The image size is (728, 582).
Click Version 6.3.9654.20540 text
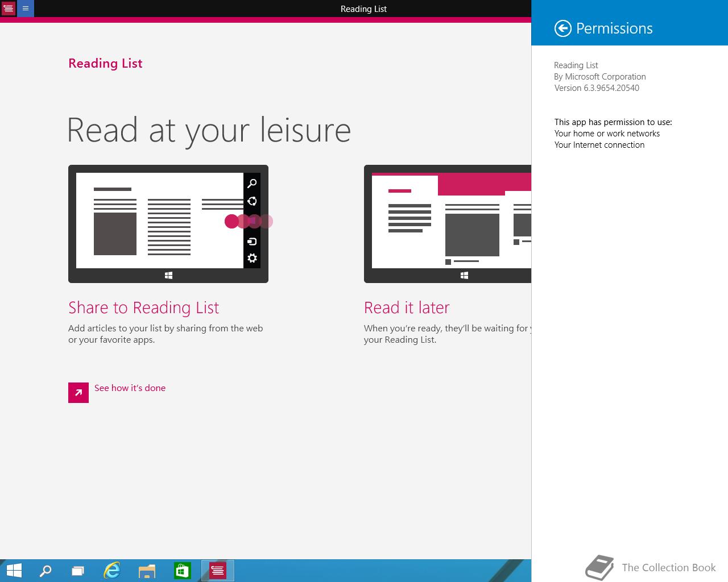pos(597,88)
